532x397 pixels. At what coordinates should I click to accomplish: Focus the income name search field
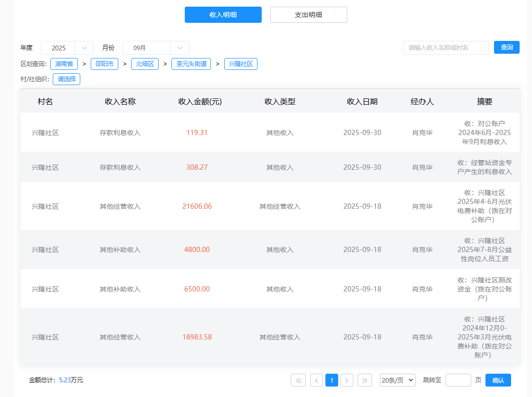446,48
